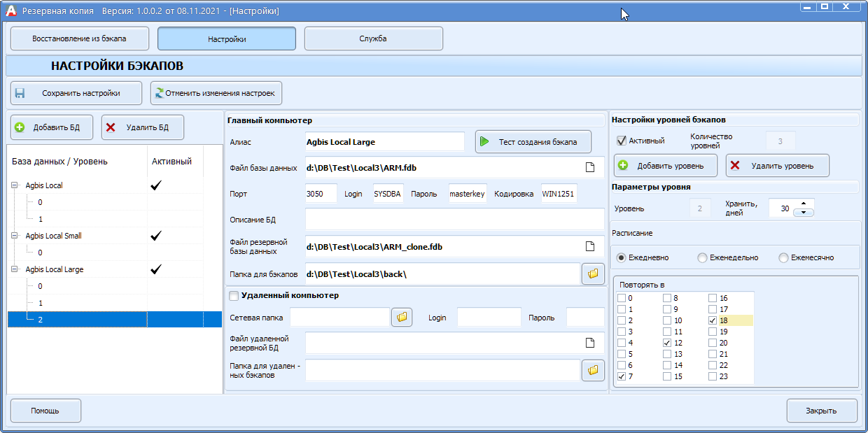Image resolution: width=868 pixels, height=433 pixels.
Task: Uncheck hour 12 in Повторять в
Action: (x=667, y=343)
